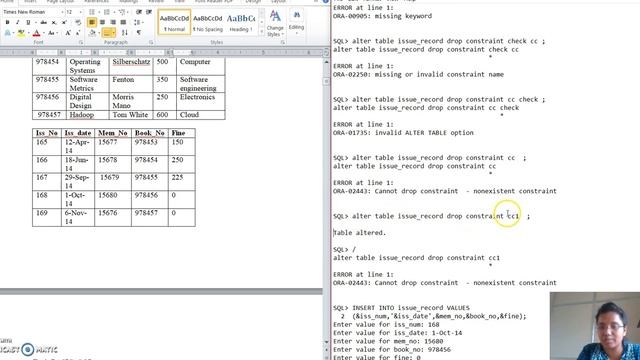Apply the Normal style
The width and height of the screenshot is (640, 360).
coord(174,22)
